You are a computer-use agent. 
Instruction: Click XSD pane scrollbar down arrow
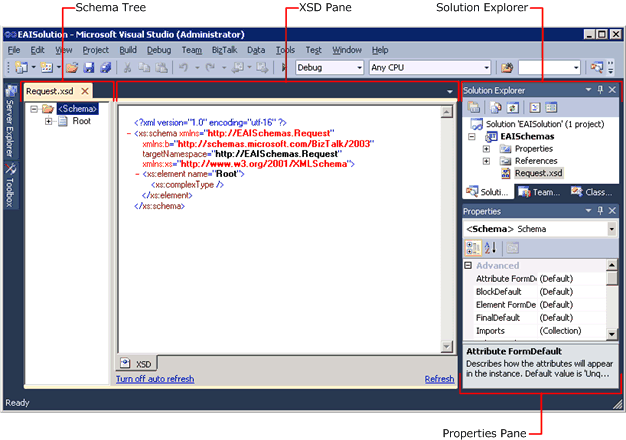tap(446, 346)
